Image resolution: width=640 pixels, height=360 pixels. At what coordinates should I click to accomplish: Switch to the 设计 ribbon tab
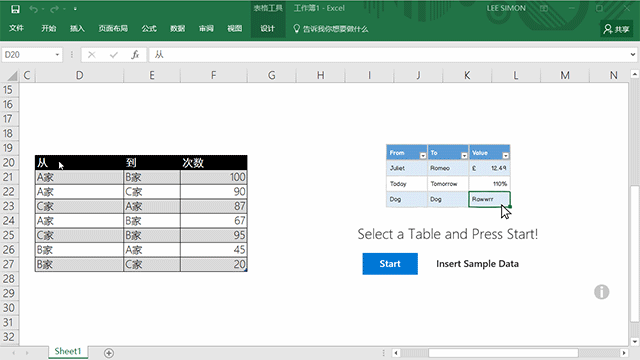[x=267, y=28]
